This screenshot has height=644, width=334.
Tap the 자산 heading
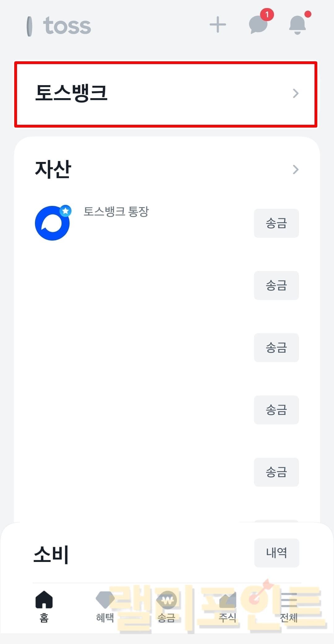(53, 169)
